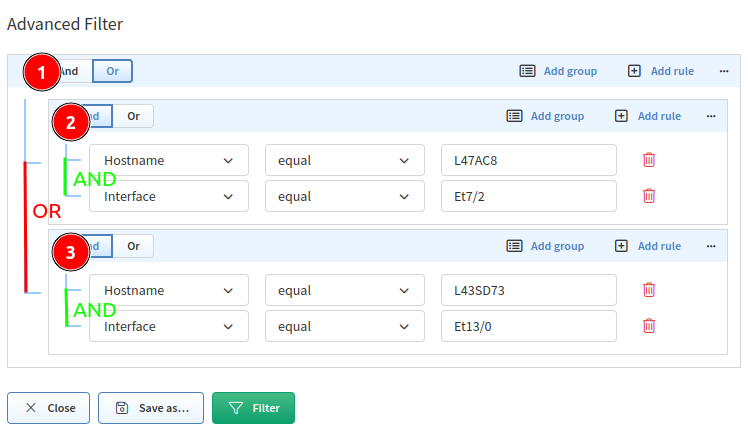Open equal operator dropdown in L47AC8 row
Screen dimensions: 748x438
(x=345, y=160)
